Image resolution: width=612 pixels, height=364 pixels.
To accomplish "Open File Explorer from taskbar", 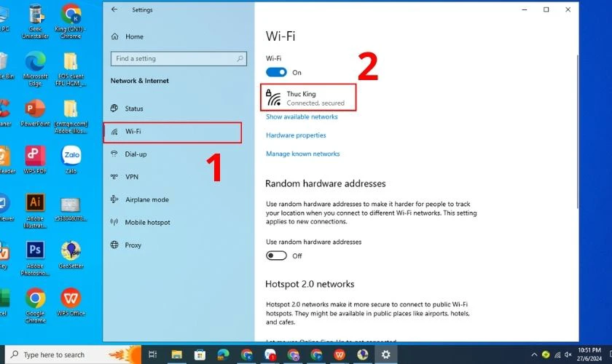I will pyautogui.click(x=176, y=355).
